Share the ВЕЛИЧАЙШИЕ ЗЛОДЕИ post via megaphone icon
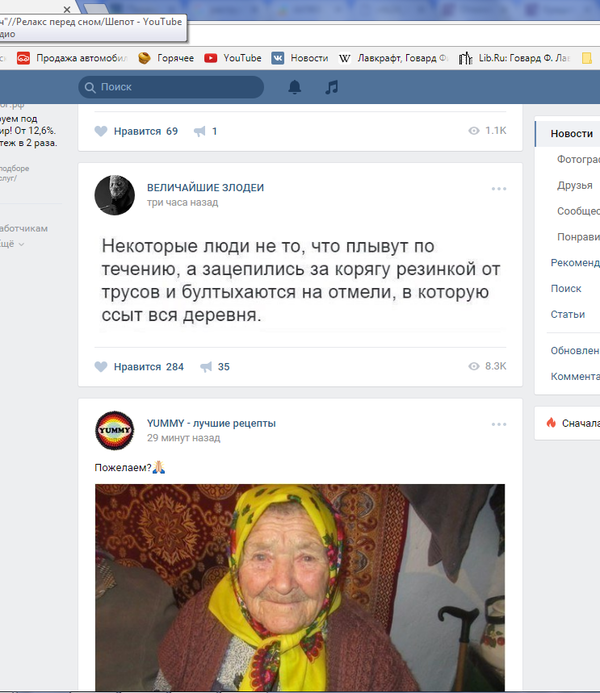600x693 pixels. click(x=206, y=367)
